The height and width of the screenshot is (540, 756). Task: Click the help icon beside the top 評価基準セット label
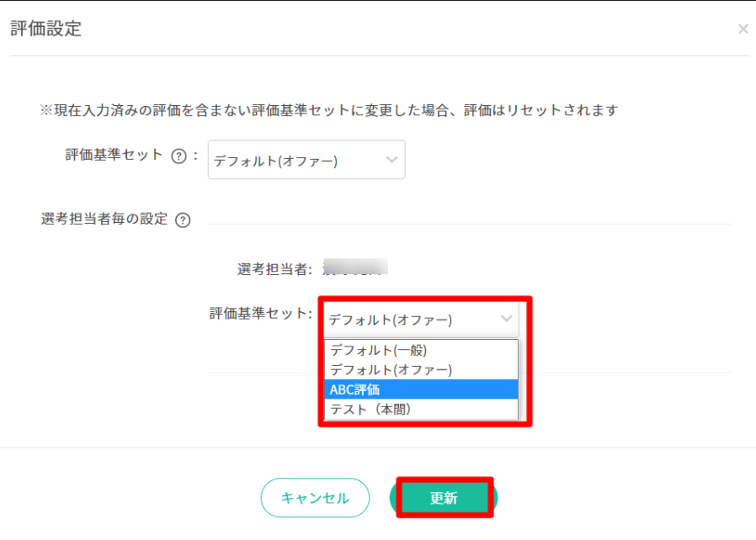point(178,156)
